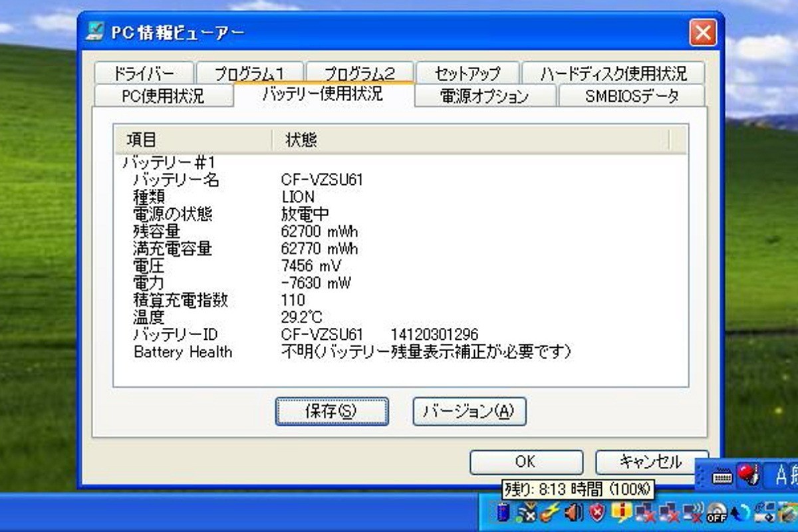The image size is (798, 532).
Task: Select the 電源の状態 row label
Action: (173, 214)
